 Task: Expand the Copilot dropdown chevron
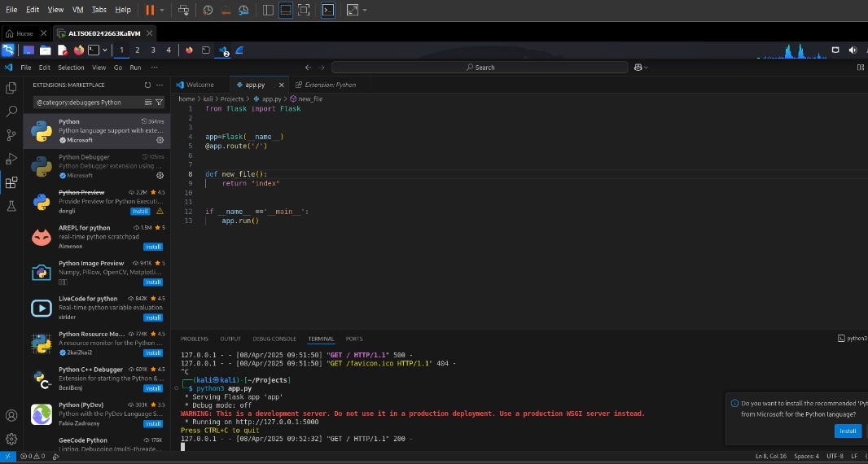(646, 68)
